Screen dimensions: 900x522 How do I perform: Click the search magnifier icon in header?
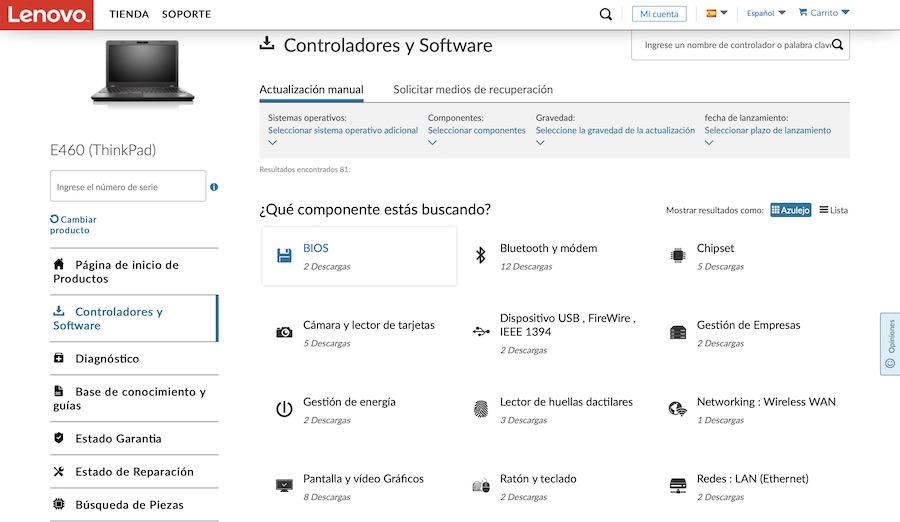tap(605, 14)
